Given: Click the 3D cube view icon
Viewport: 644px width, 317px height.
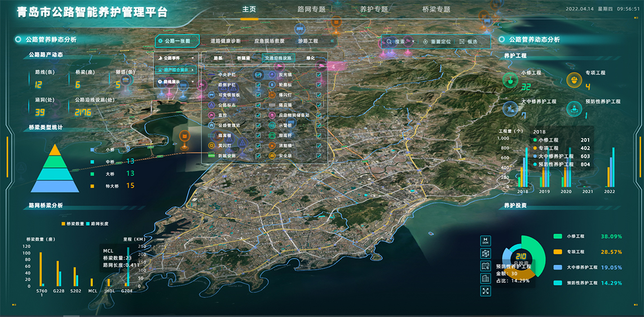Looking at the screenshot, I should [x=486, y=253].
